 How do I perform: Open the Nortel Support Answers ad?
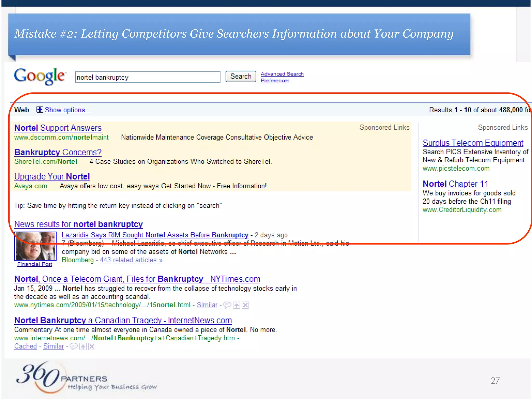point(58,128)
